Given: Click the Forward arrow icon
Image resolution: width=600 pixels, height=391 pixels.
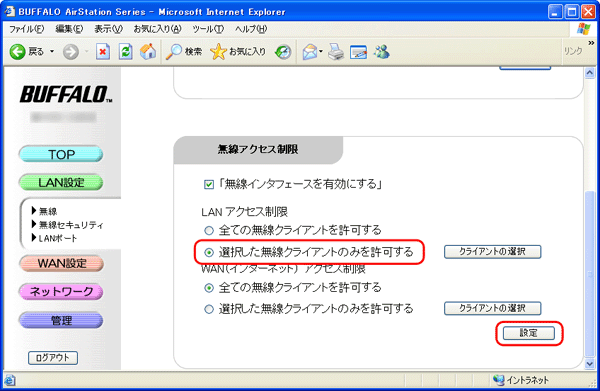Looking at the screenshot, I should (x=71, y=52).
